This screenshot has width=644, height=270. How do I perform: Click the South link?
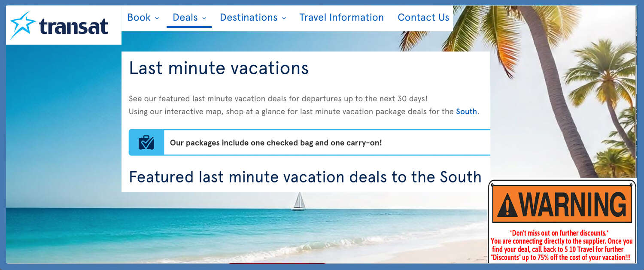(467, 112)
